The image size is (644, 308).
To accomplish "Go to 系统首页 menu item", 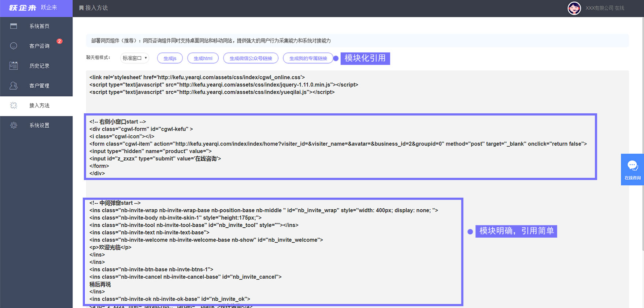I will click(x=36, y=26).
